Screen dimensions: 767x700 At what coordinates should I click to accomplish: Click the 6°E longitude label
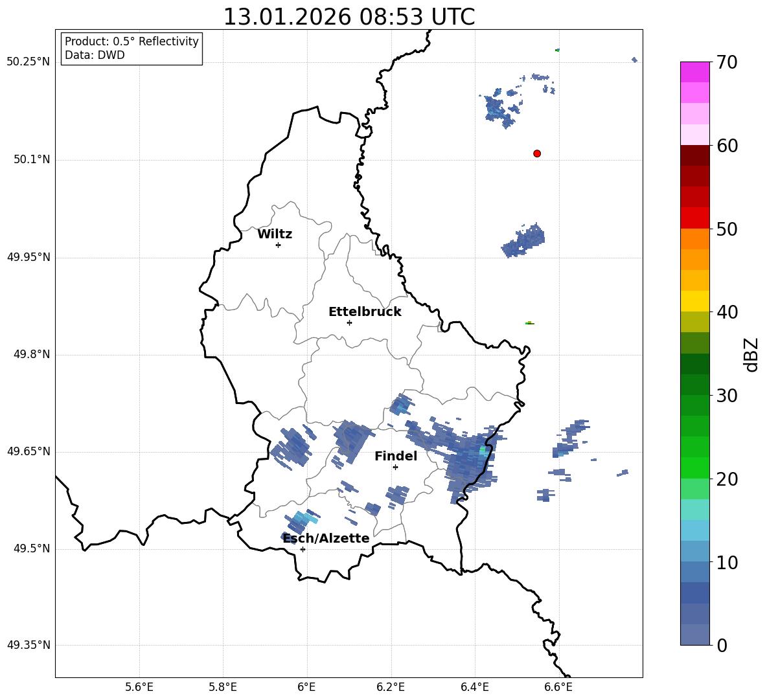point(306,687)
